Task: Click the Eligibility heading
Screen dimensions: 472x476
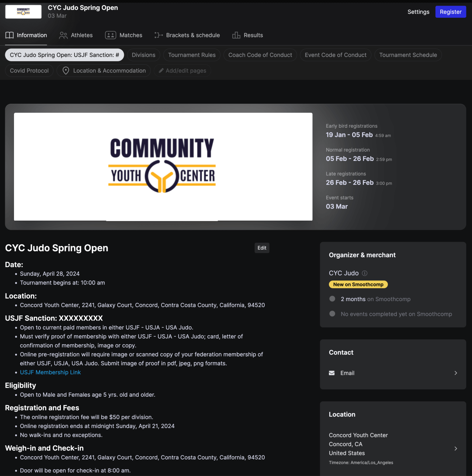Action: pyautogui.click(x=21, y=386)
